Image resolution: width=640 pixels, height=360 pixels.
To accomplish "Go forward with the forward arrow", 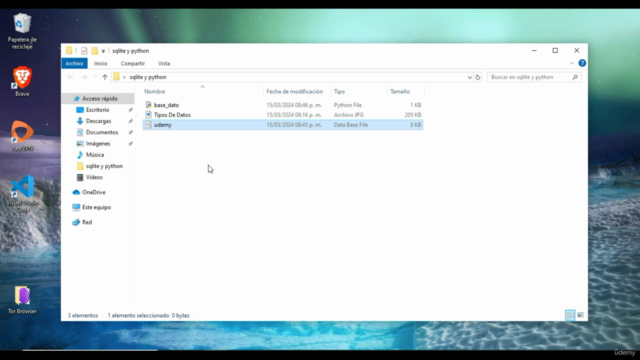I will (x=84, y=77).
